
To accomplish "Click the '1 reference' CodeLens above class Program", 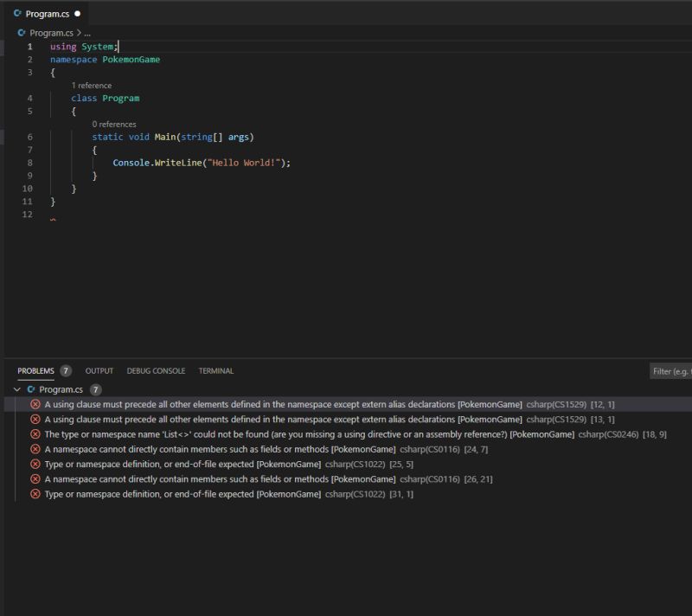I will pos(90,86).
